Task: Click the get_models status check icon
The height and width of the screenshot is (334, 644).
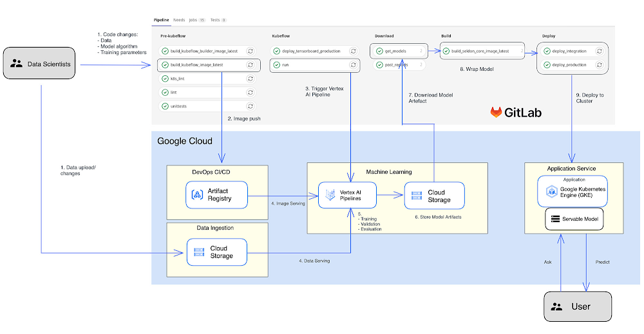Action: (379, 51)
